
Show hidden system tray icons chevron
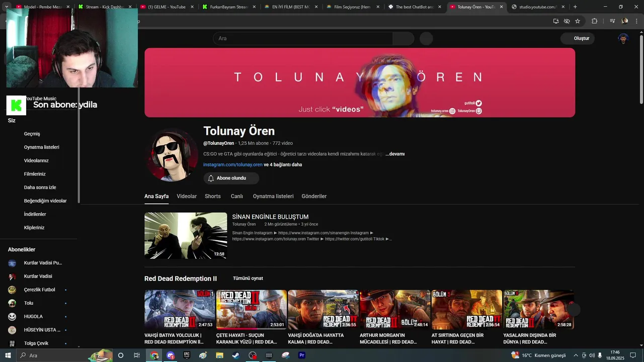click(576, 355)
